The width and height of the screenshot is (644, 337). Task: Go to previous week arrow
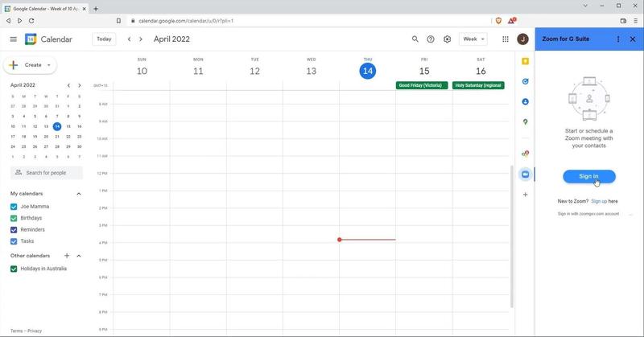(129, 39)
